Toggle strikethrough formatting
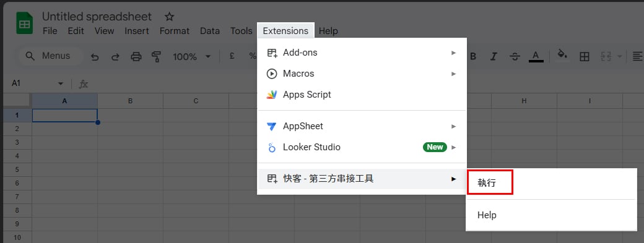The image size is (644, 243). (x=515, y=56)
